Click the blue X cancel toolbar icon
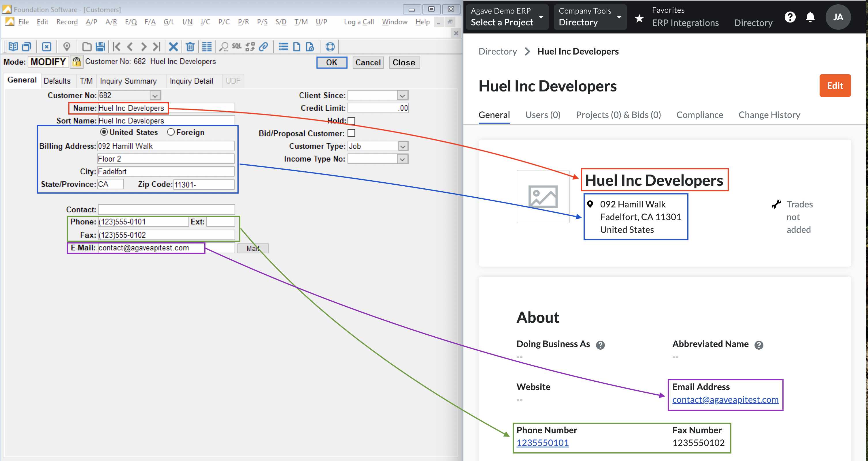This screenshot has height=461, width=868. [173, 46]
